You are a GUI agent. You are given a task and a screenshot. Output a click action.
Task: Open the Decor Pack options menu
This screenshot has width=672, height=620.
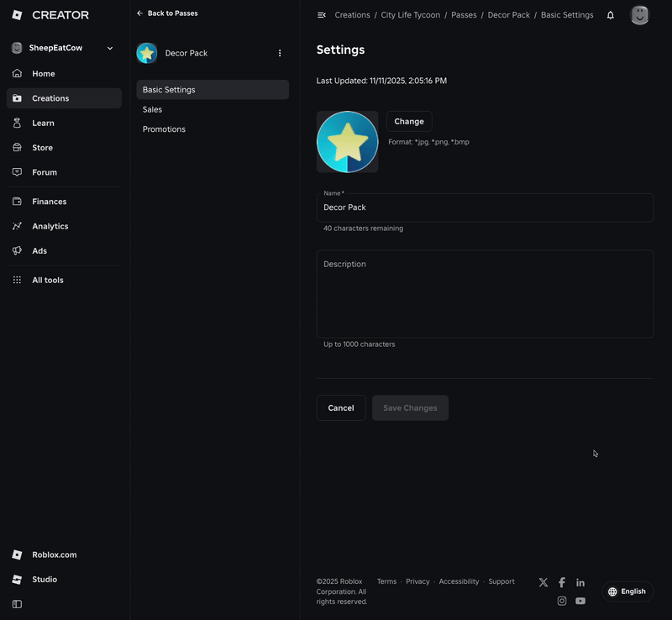280,53
